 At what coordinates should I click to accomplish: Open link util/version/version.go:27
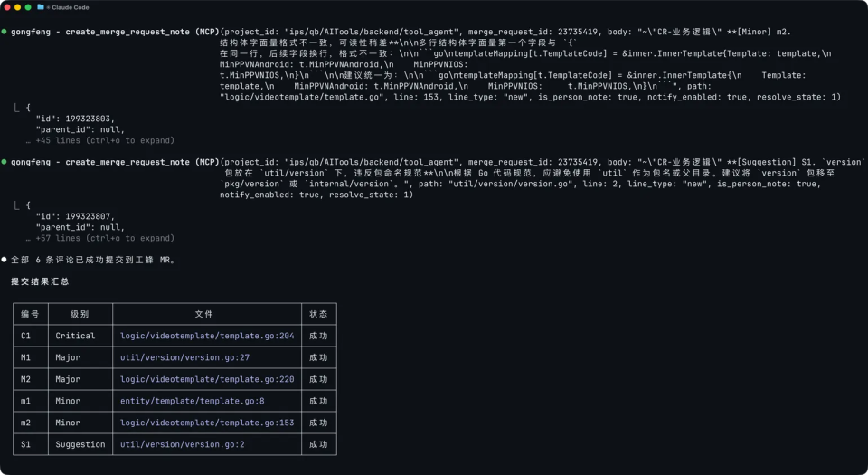pos(184,357)
